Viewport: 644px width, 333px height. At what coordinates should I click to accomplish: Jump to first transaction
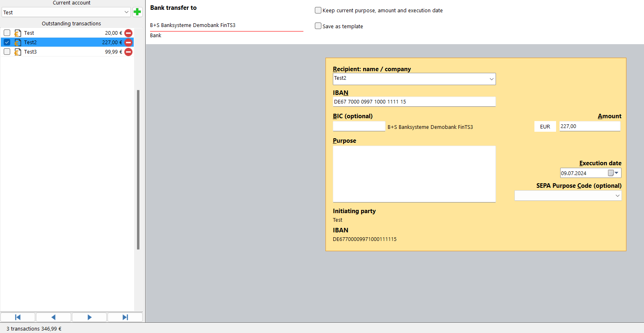(18, 317)
